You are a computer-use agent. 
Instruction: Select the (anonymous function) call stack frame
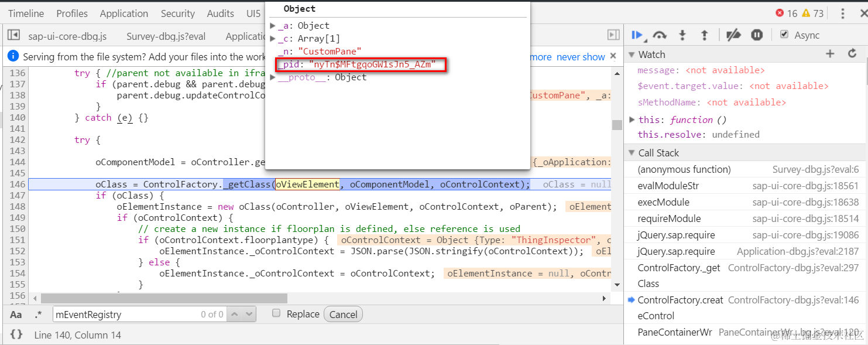[x=684, y=169]
